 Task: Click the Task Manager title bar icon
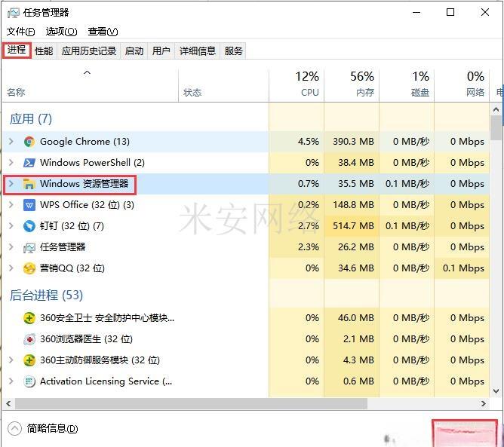pos(14,13)
